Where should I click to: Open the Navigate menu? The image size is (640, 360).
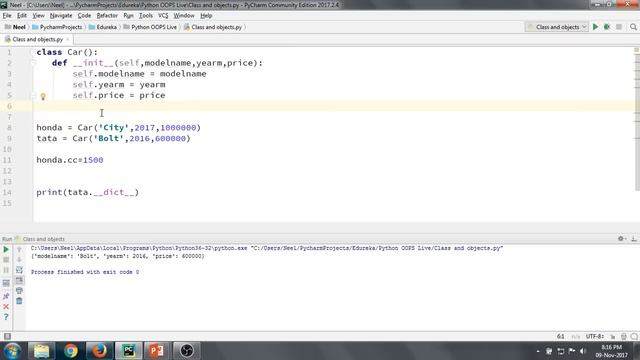[61, 16]
